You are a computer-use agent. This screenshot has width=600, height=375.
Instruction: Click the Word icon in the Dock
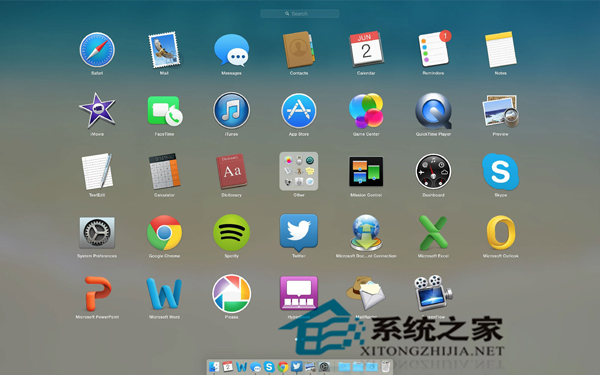pyautogui.click(x=241, y=367)
